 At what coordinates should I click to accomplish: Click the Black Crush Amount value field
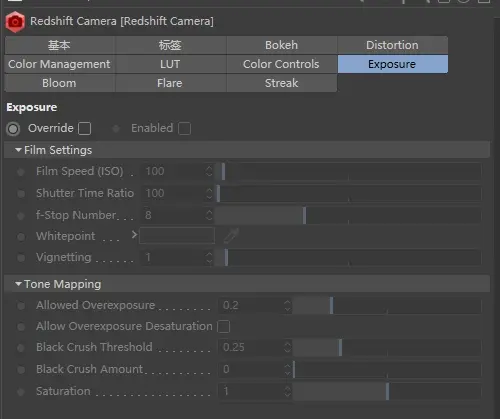[x=251, y=369]
